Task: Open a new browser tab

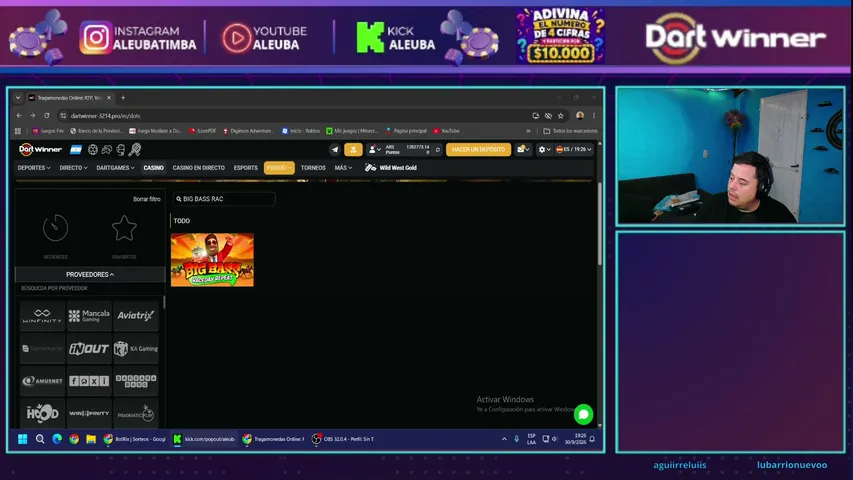Action: [x=123, y=98]
